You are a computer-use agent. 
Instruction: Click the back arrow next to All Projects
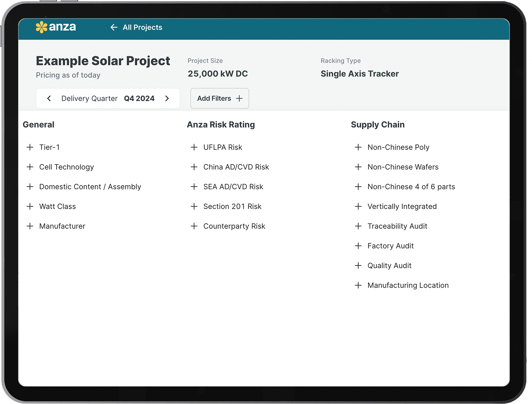(x=114, y=27)
